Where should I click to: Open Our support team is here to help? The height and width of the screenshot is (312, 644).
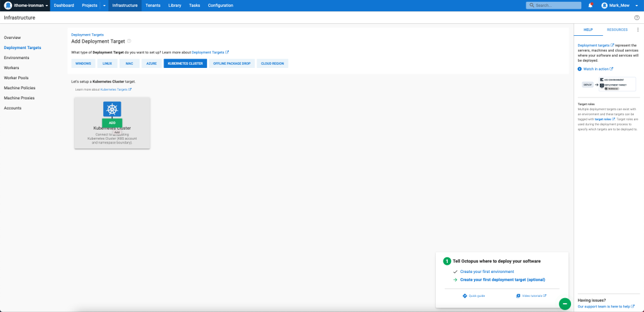pos(606,306)
